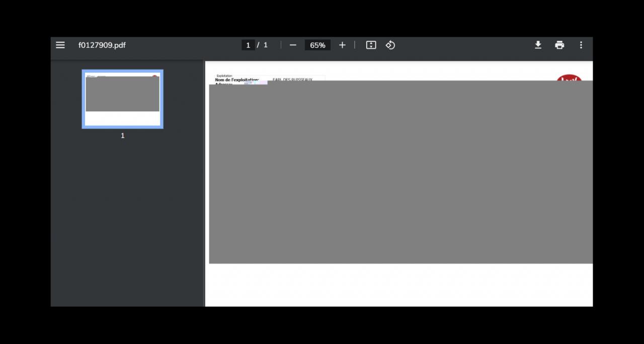Print the PDF document
The width and height of the screenshot is (644, 344).
[x=559, y=45]
